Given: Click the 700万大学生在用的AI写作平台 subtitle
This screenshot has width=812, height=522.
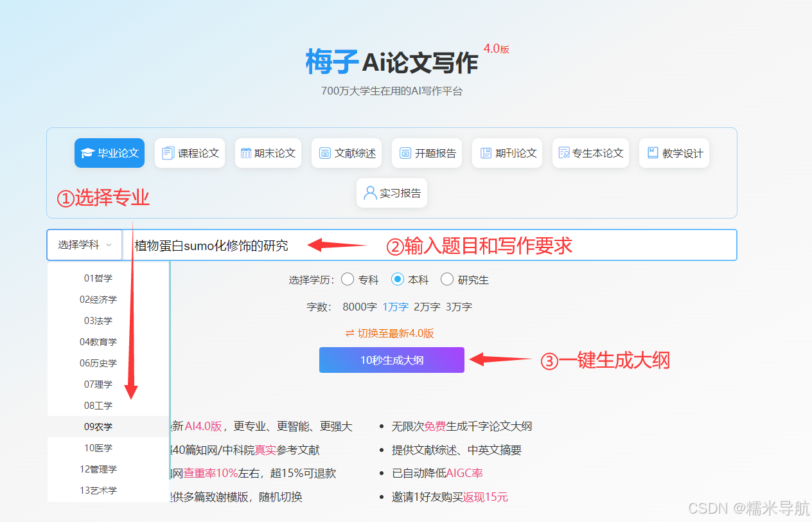Looking at the screenshot, I should click(392, 91).
